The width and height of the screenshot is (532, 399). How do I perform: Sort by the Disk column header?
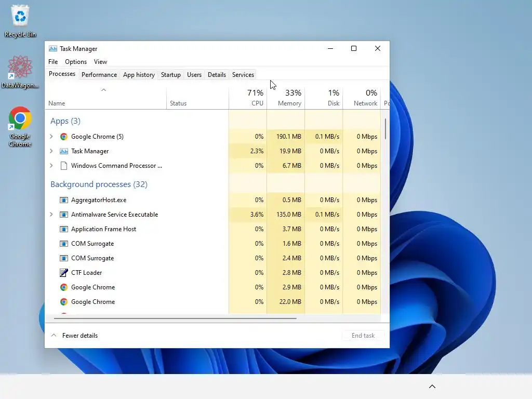click(x=324, y=97)
